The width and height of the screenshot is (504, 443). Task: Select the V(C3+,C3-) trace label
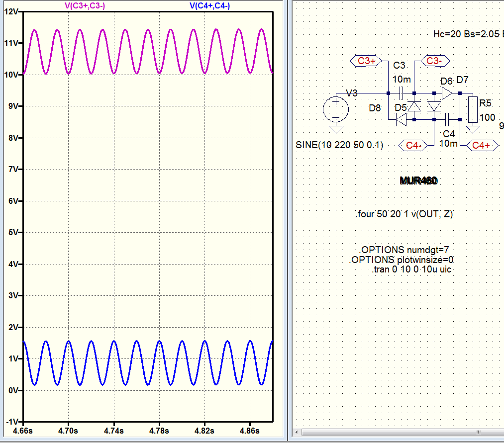pos(85,6)
